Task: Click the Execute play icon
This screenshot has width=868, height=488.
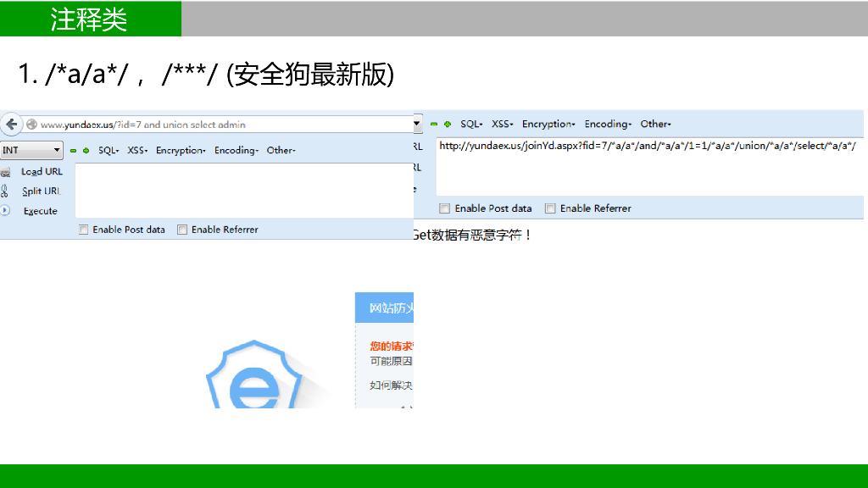Action: 5,210
